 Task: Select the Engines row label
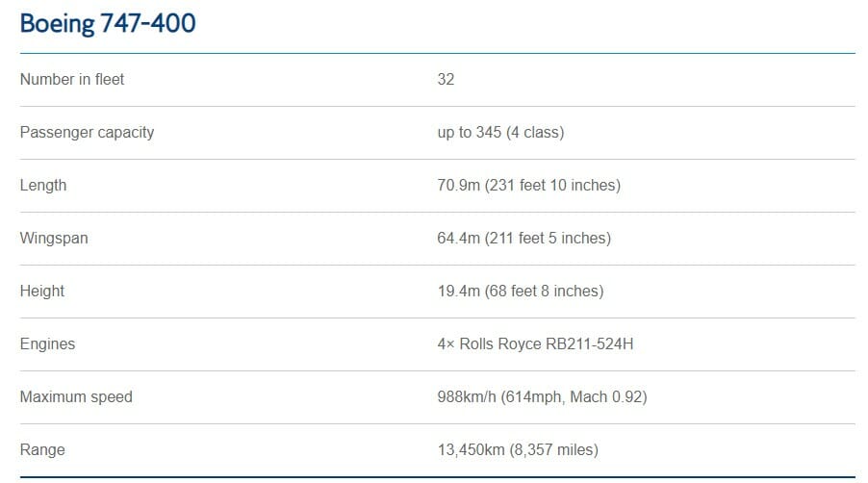click(47, 344)
